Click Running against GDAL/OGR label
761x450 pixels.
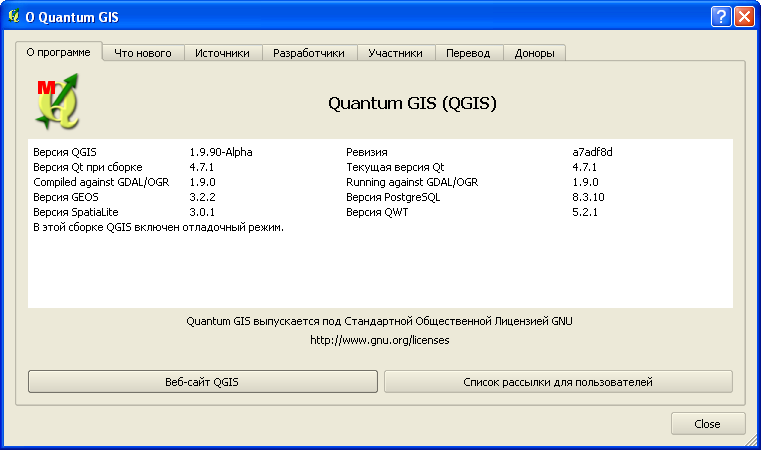pos(412,183)
